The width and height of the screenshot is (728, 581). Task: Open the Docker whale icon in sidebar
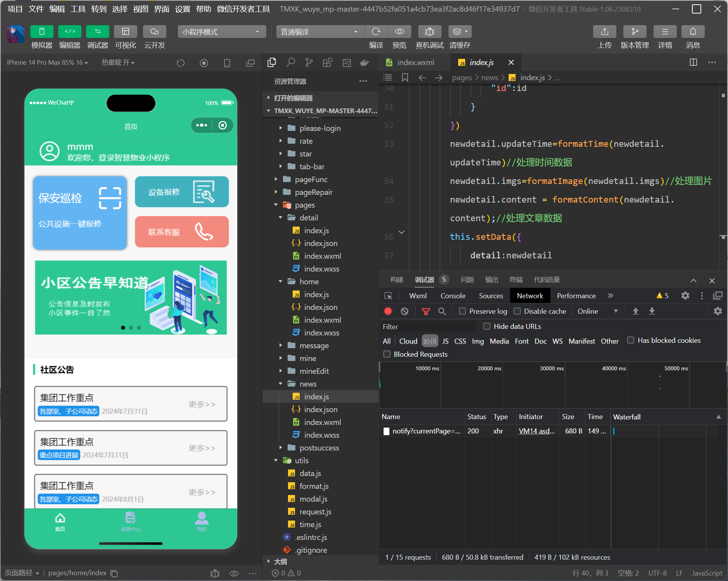pos(365,62)
